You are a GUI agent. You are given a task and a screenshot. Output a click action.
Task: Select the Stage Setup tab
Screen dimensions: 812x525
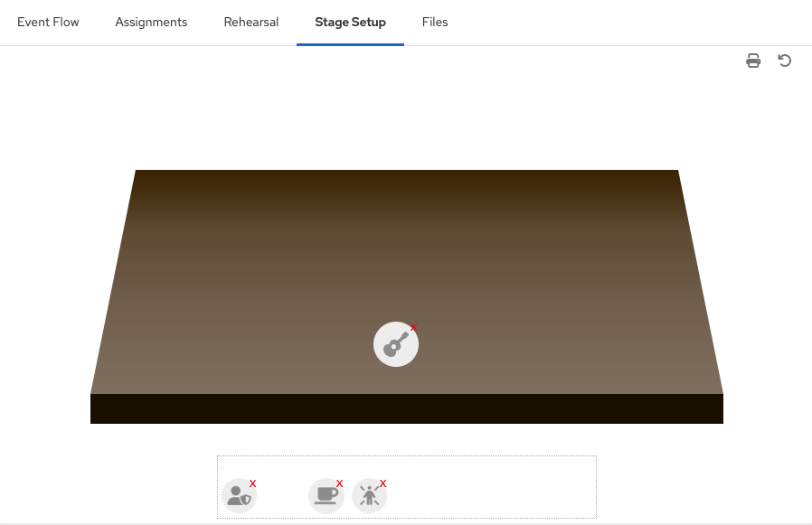click(350, 22)
